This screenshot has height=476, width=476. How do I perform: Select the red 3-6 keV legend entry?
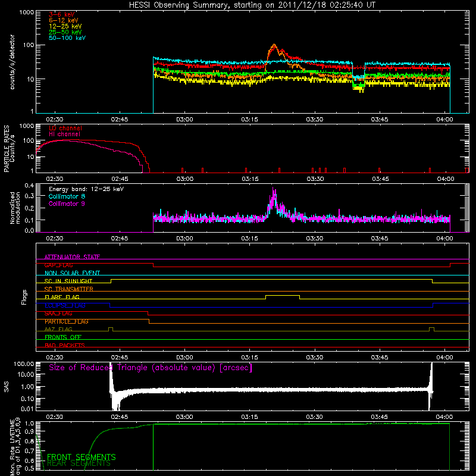pos(62,14)
